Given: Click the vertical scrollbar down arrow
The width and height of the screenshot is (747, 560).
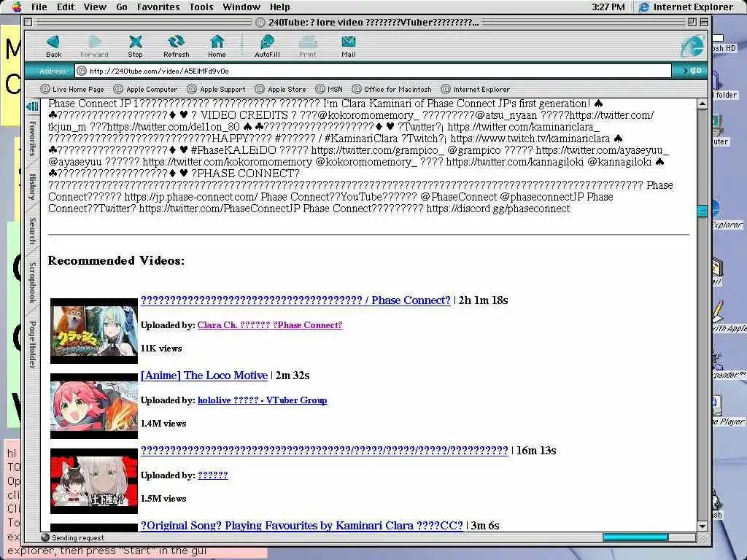Looking at the screenshot, I should [x=703, y=526].
